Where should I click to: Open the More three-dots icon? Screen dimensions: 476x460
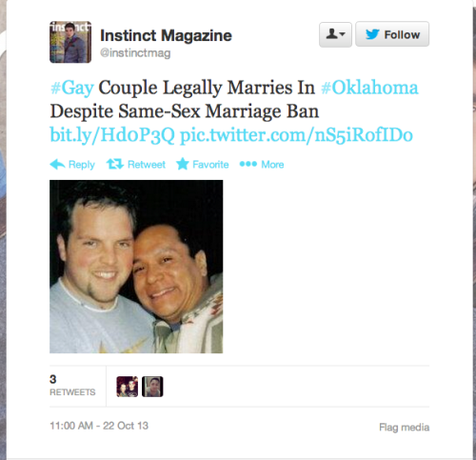[x=248, y=164]
